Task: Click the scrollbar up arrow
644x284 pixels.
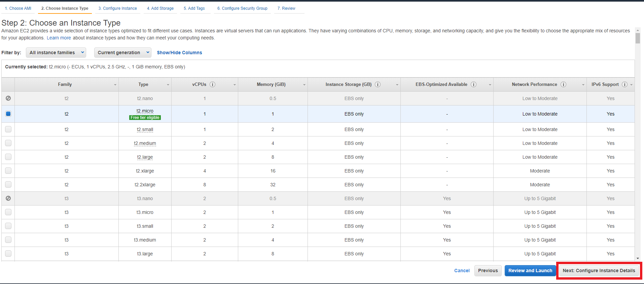Action: [638, 30]
